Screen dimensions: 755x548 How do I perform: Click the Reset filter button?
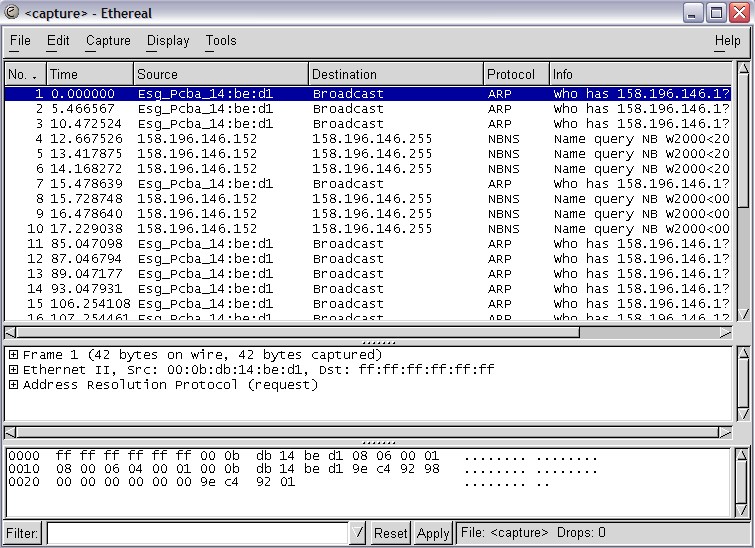[x=391, y=533]
